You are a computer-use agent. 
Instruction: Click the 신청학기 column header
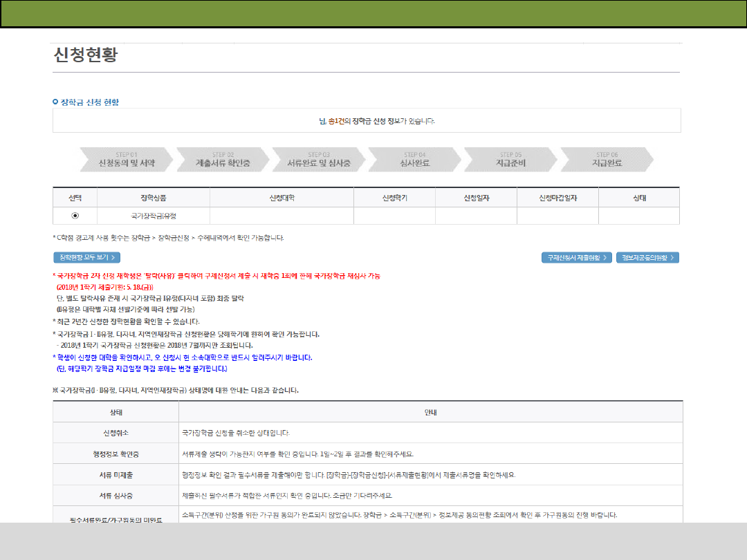click(394, 198)
